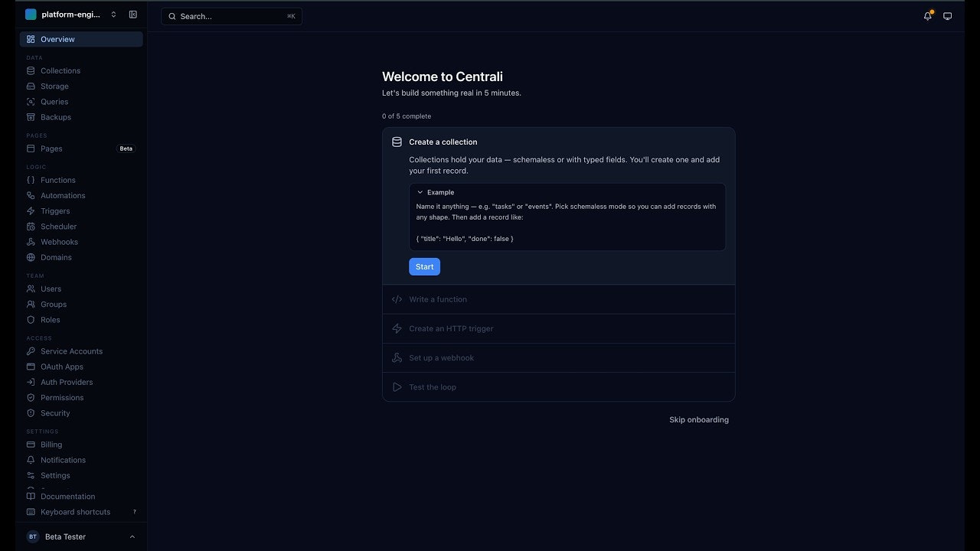Focus the Search input field

point(231,16)
